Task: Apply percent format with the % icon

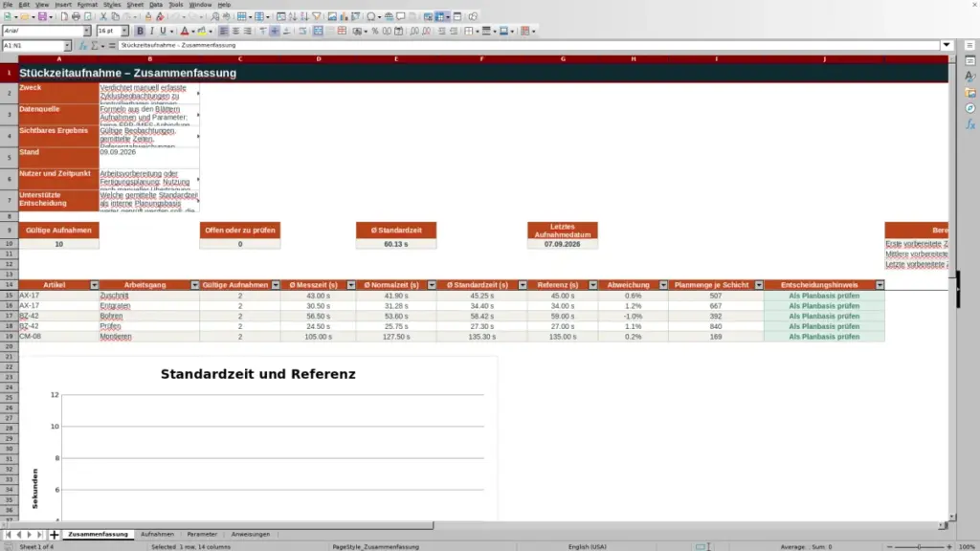Action: click(375, 32)
